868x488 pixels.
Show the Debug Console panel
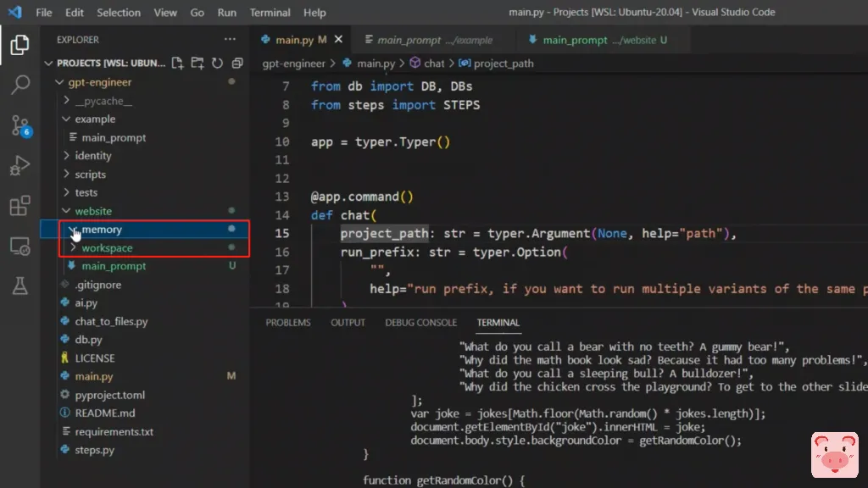click(x=420, y=323)
